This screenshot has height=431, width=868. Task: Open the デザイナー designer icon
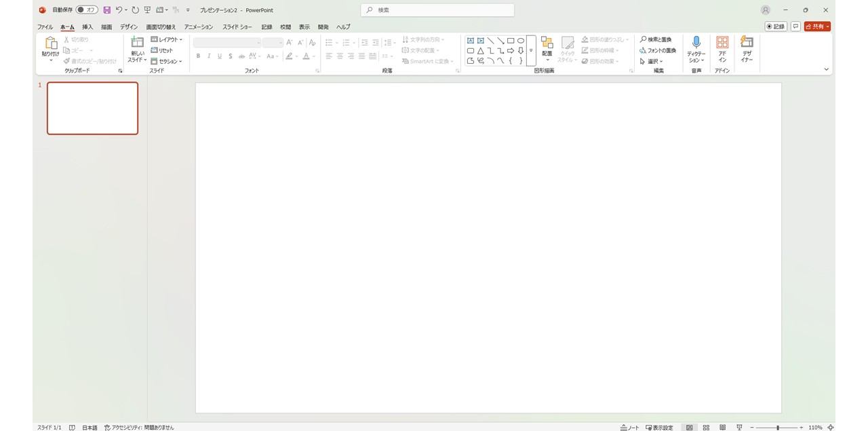[747, 42]
